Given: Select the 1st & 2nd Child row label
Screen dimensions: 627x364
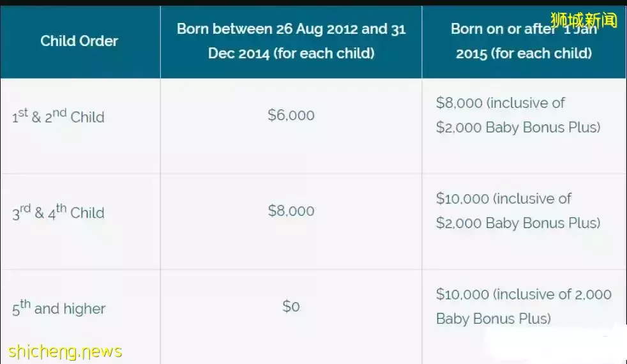Looking at the screenshot, I should point(58,117).
